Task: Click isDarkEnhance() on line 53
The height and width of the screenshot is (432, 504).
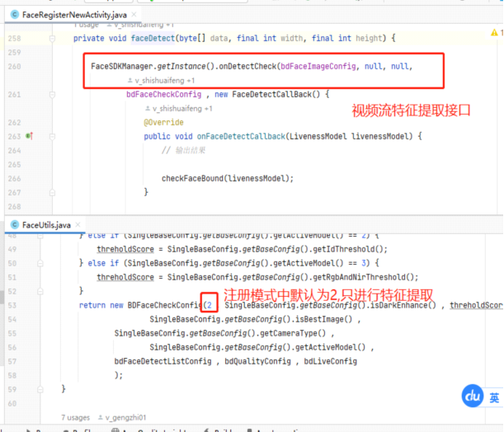Action: pyautogui.click(x=403, y=306)
